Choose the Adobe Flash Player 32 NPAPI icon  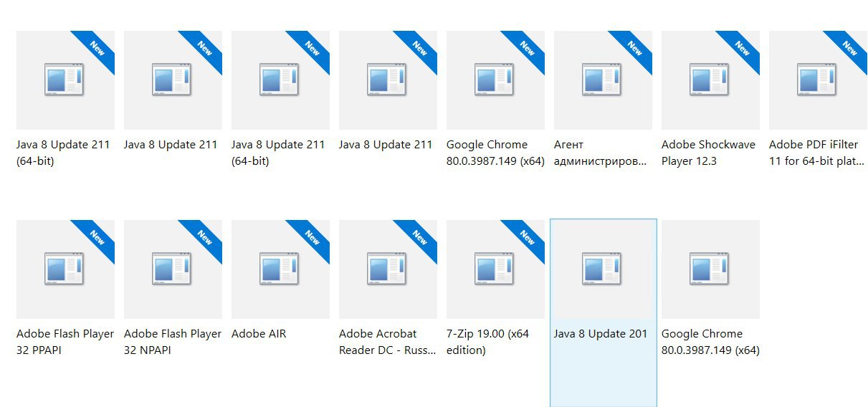click(x=173, y=269)
